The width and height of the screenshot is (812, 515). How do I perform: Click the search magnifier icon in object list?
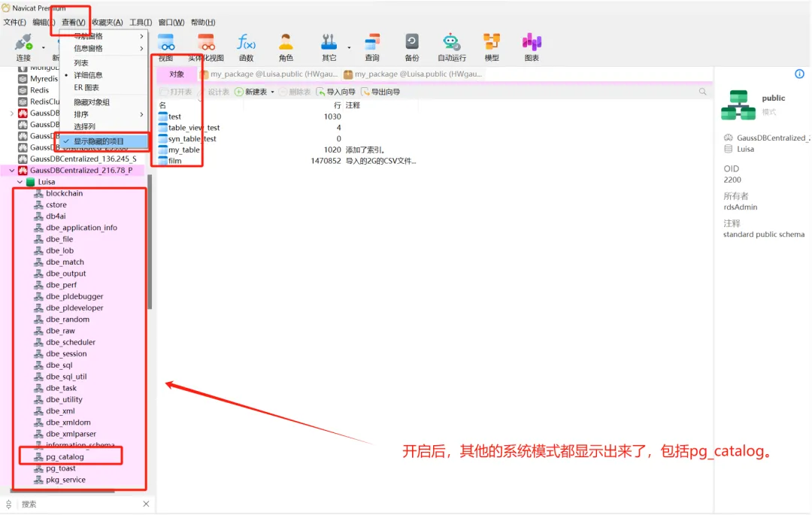pos(703,92)
